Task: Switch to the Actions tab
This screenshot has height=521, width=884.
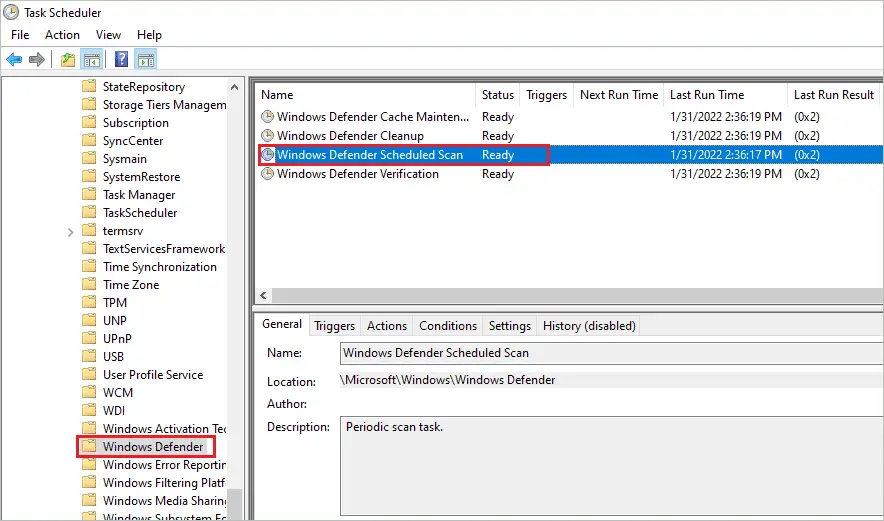Action: tap(387, 326)
